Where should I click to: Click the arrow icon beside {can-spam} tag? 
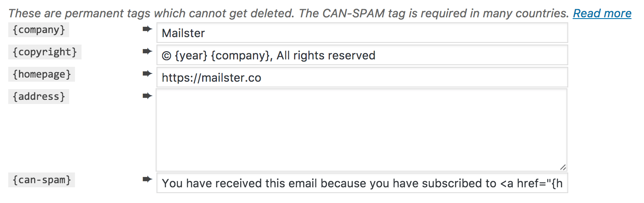coord(147,179)
